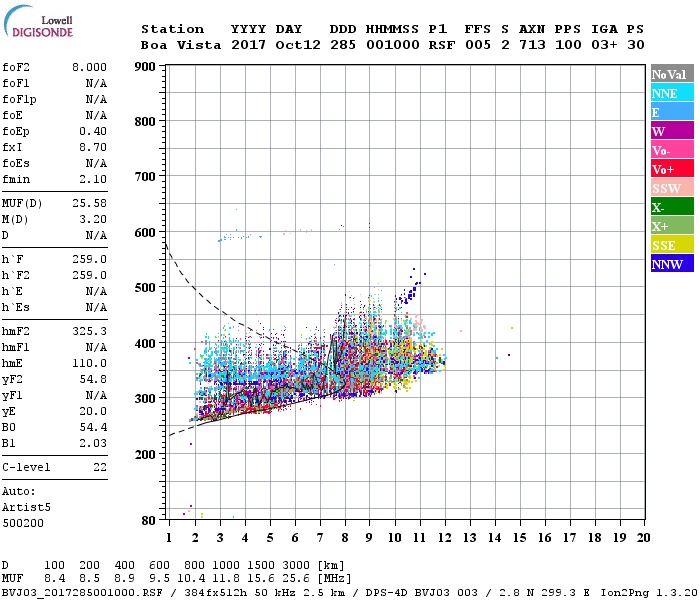The width and height of the screenshot is (700, 600).
Task: Click the yE value 20.0
Action: click(93, 412)
